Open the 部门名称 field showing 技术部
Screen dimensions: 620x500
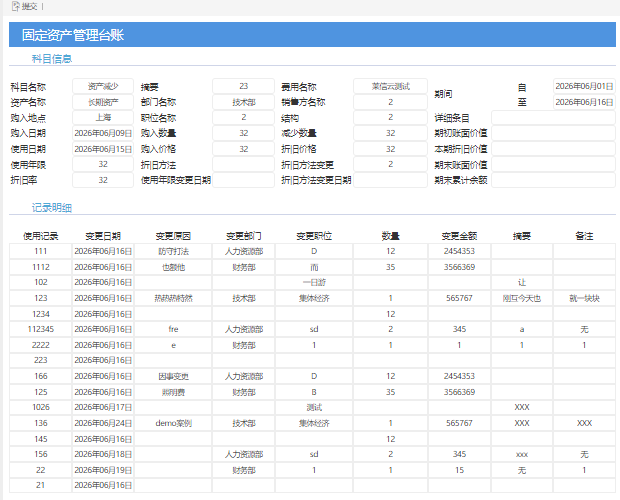click(244, 102)
